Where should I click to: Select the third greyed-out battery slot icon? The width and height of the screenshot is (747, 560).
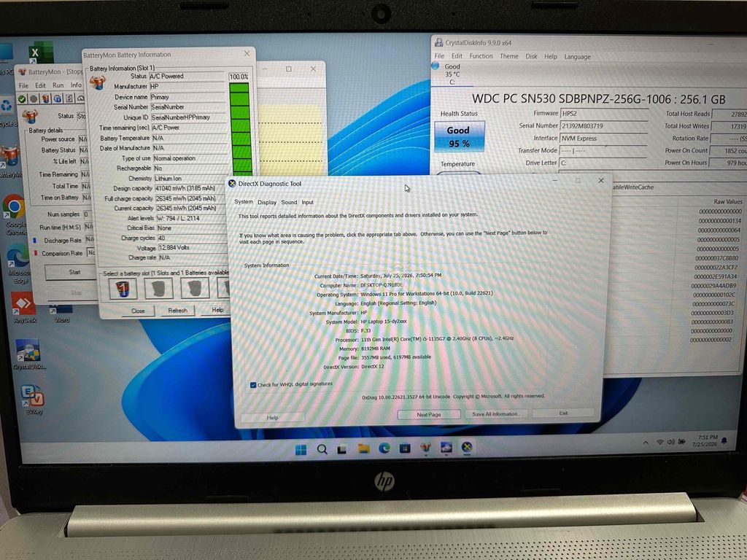pyautogui.click(x=195, y=289)
